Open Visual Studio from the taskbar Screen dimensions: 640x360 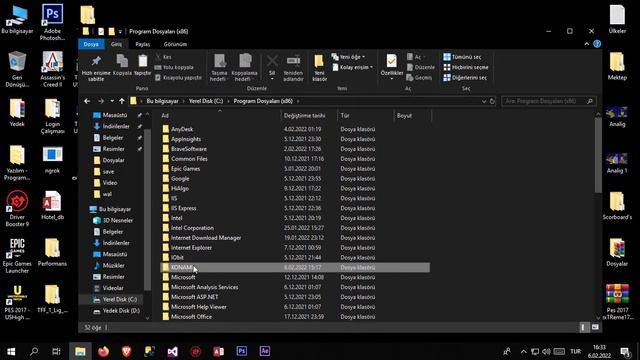pyautogui.click(x=173, y=351)
